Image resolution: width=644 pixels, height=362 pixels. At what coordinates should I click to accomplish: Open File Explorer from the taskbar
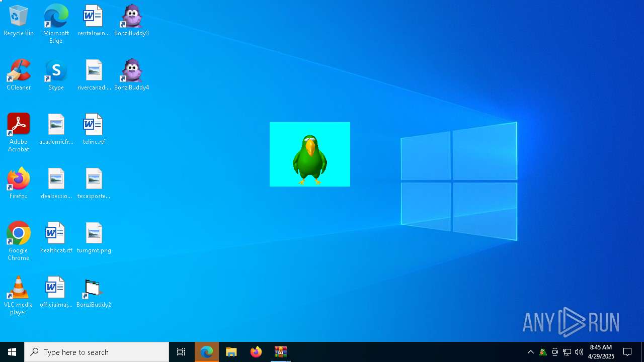click(x=231, y=352)
